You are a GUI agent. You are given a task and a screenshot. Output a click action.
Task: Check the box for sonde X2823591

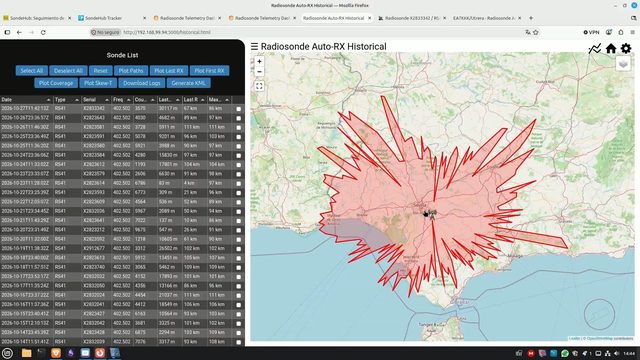pos(239,137)
